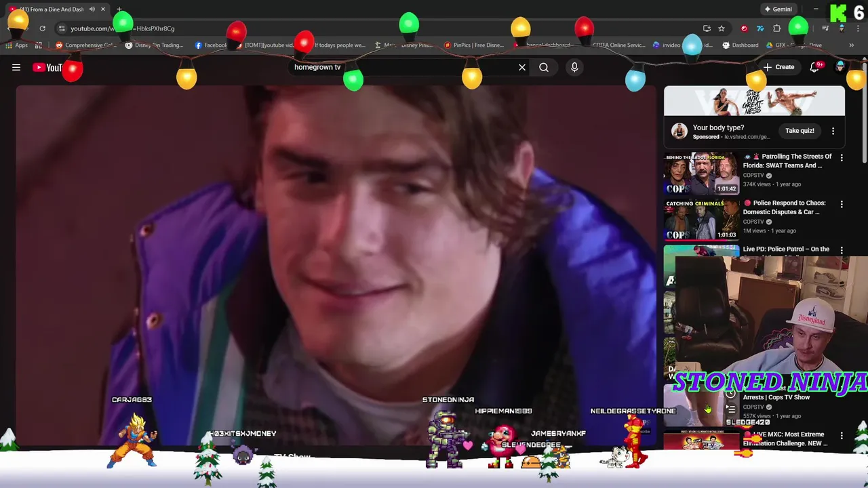
Task: Open options for the 'Your body type?' ad
Action: (x=833, y=131)
